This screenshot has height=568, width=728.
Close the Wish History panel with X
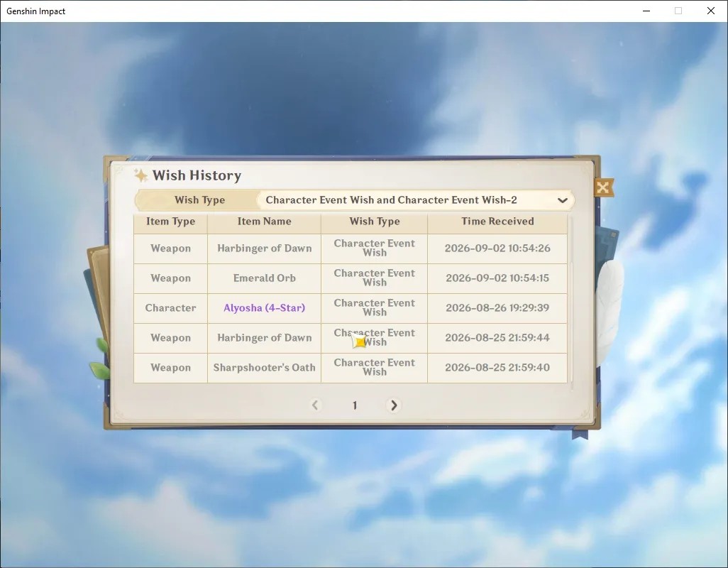click(x=603, y=187)
